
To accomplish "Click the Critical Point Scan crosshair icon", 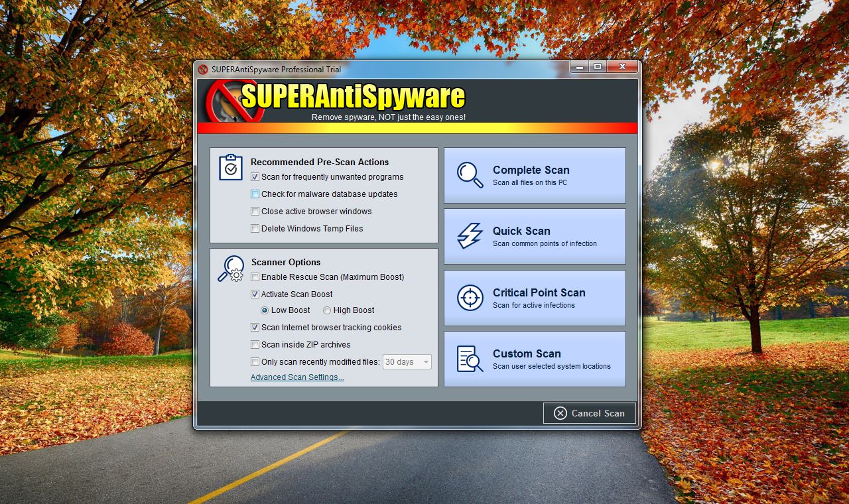I will 470,298.
